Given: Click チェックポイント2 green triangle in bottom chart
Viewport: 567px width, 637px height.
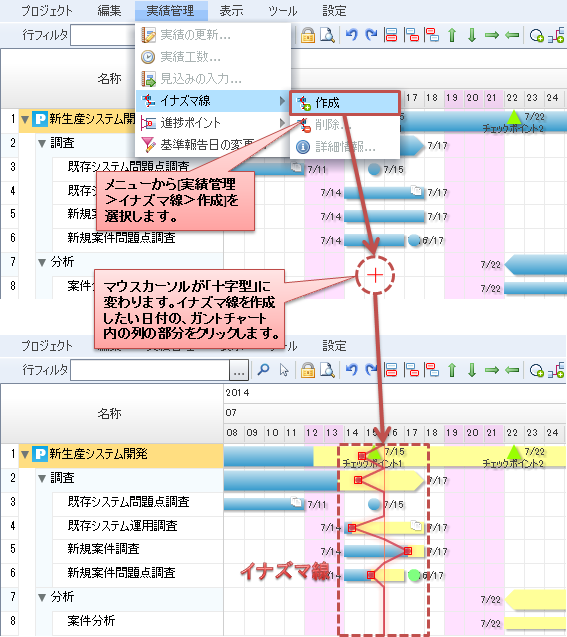Looking at the screenshot, I should 514,452.
